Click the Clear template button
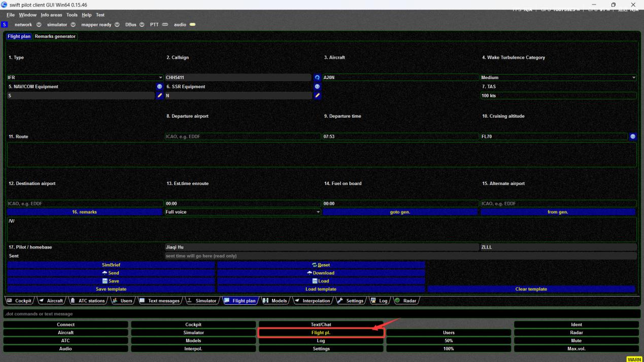Viewport: 644px width, 362px height. (531, 289)
